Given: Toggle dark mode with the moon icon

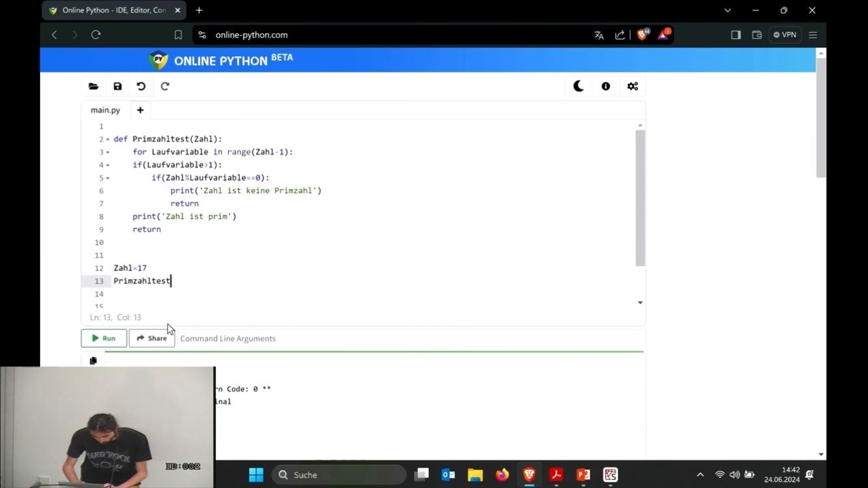Looking at the screenshot, I should click(578, 86).
